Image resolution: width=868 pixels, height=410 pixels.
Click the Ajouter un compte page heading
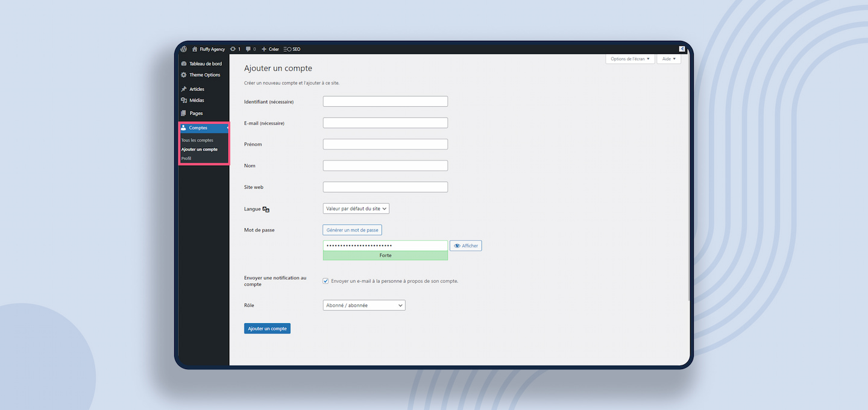[x=278, y=69]
